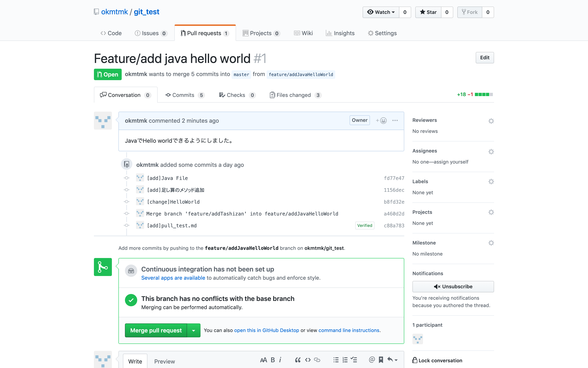Viewport: 588px width, 368px height.
Task: Switch to the Files changed tab
Action: click(x=295, y=95)
